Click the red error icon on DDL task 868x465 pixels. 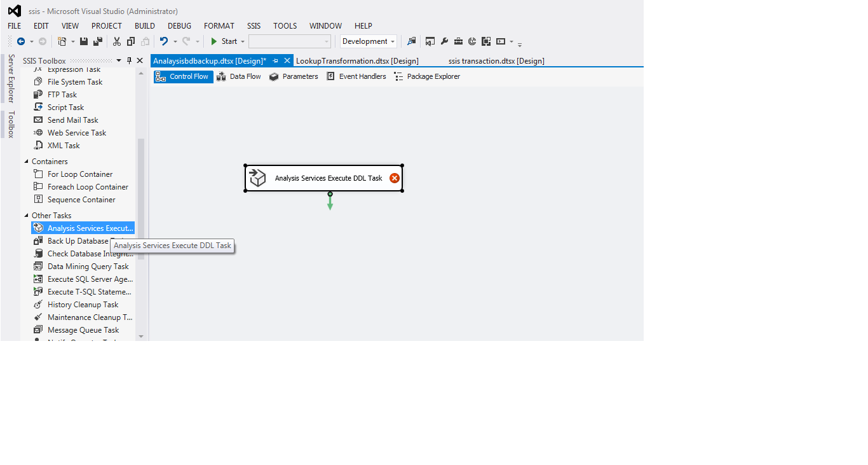pyautogui.click(x=395, y=178)
